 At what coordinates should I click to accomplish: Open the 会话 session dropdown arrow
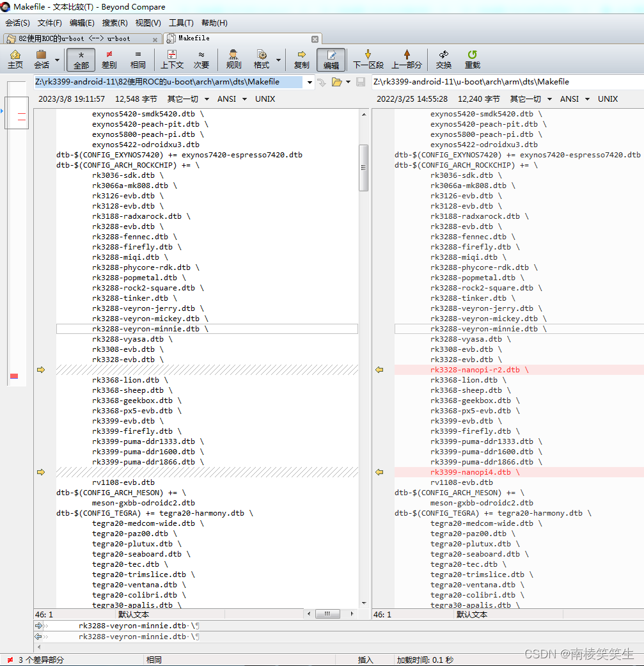56,59
